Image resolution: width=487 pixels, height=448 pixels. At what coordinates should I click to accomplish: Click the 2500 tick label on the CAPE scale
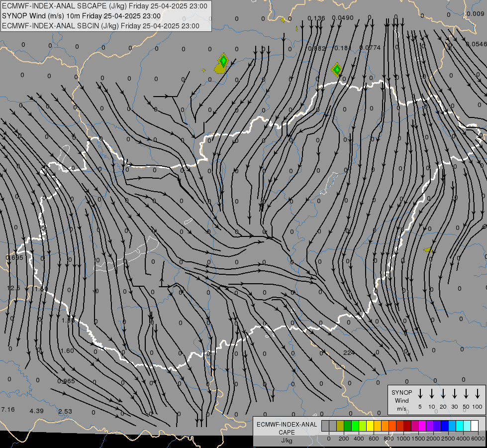pyautogui.click(x=448, y=439)
